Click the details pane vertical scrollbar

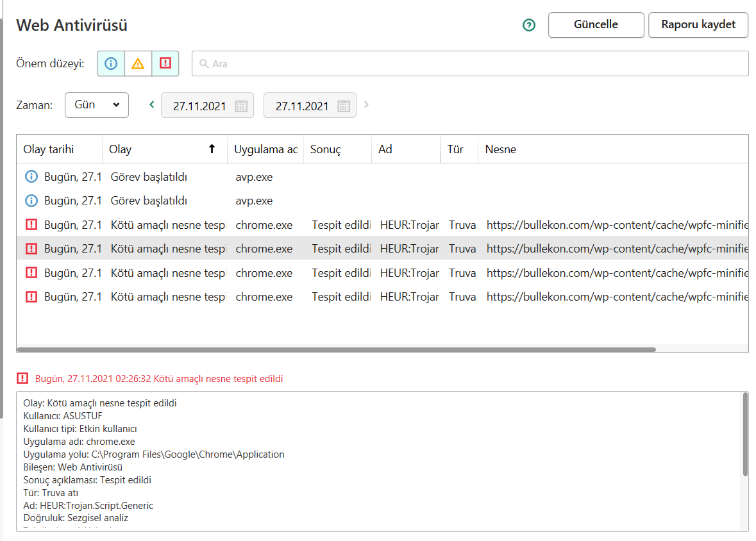744,436
